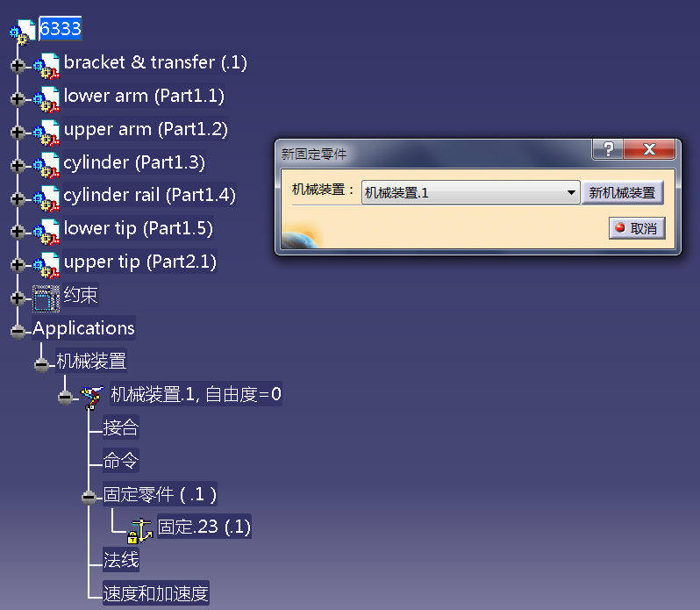The image size is (700, 610).
Task: Click the 新机械装置 button
Action: [x=622, y=192]
